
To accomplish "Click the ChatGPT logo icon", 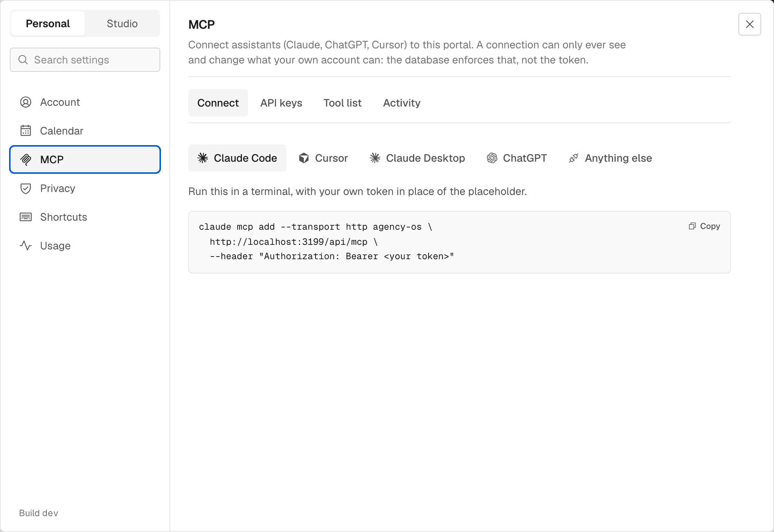I will [x=492, y=158].
